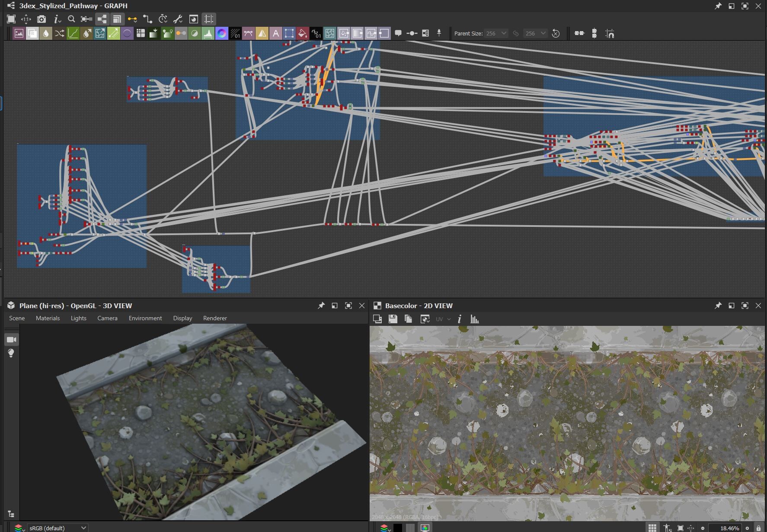This screenshot has width=767, height=532.
Task: Pin the Plane (hi-res) 3D view
Action: [x=321, y=306]
